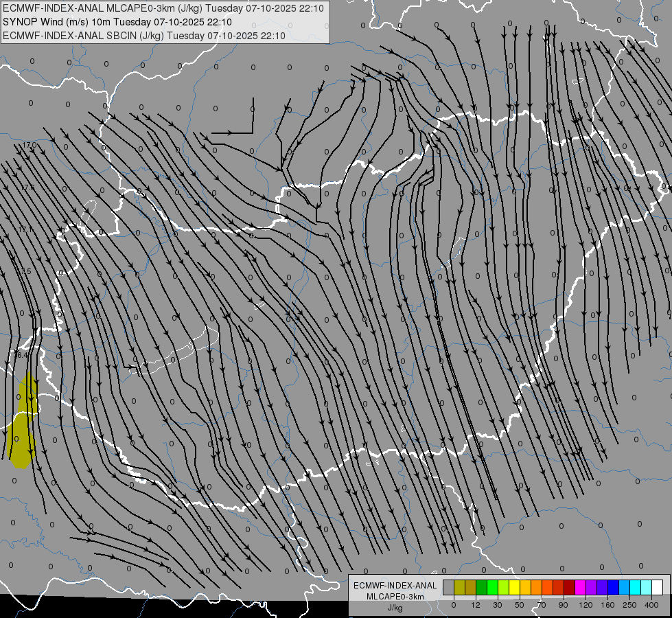Click the 17.1 value on the map
This screenshot has height=618, width=672.
(x=25, y=229)
